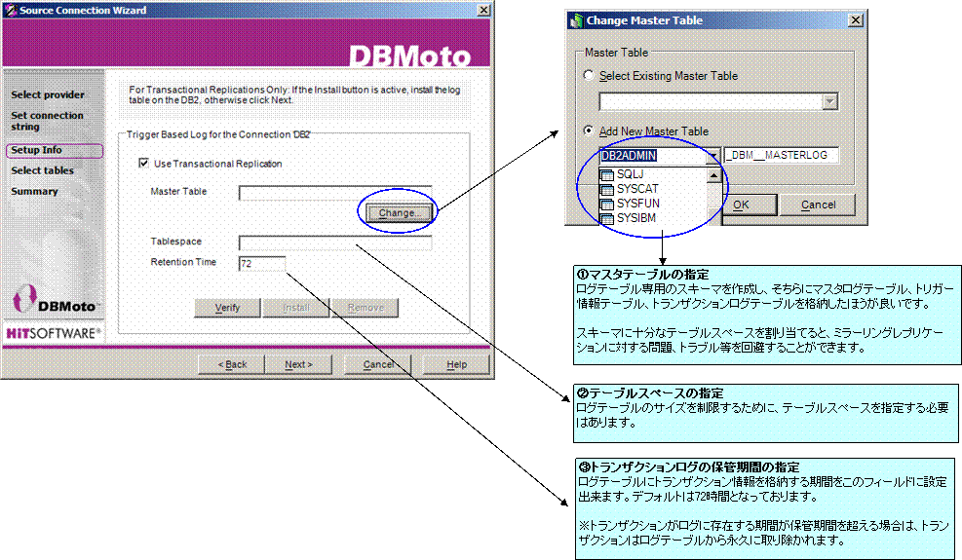Close the Change Master Table dialog
This screenshot has width=962, height=560.
[856, 20]
